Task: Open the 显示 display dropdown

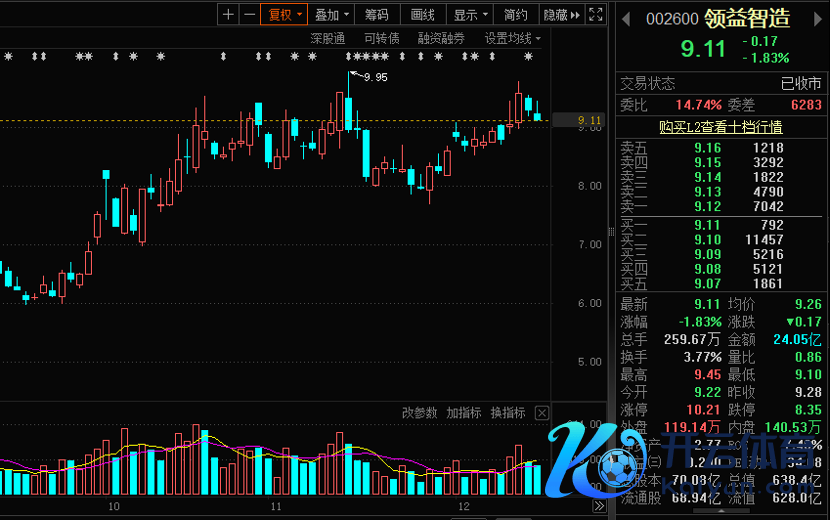Action: (470, 14)
